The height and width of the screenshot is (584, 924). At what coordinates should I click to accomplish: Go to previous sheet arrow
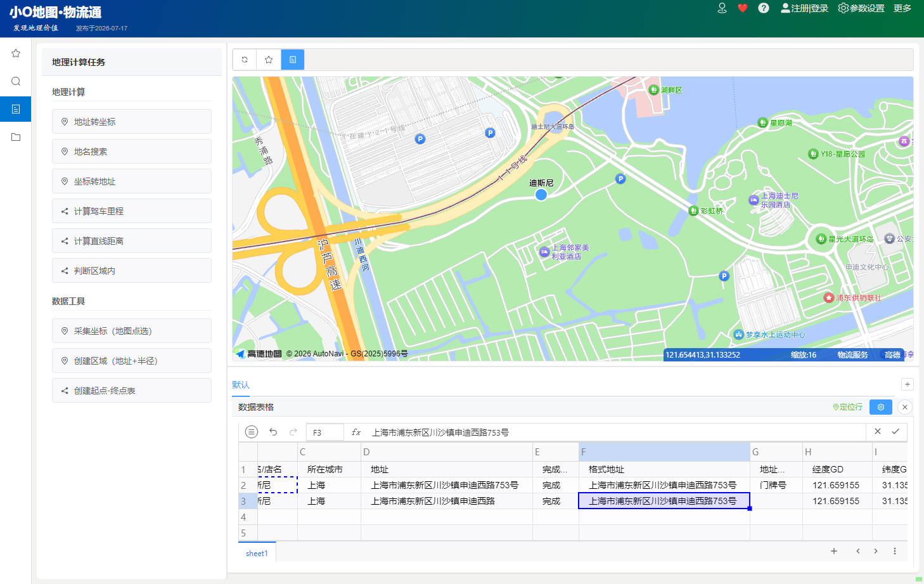point(858,551)
